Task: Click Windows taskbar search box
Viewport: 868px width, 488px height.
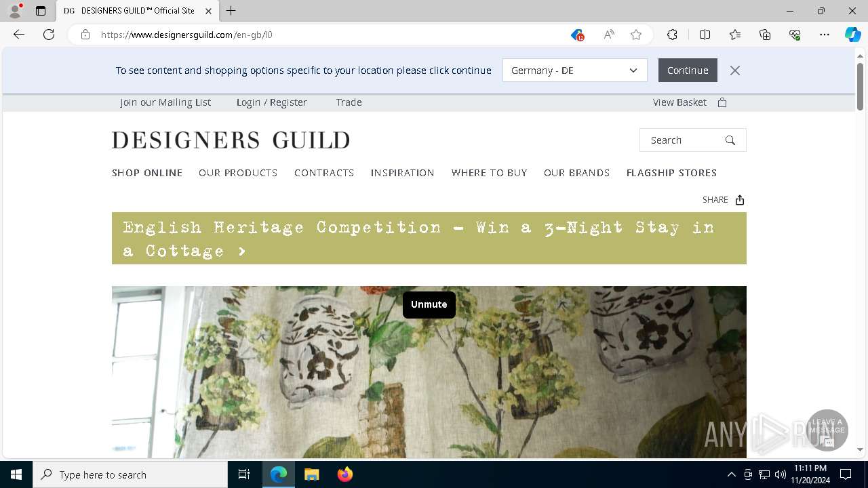Action: (130, 474)
